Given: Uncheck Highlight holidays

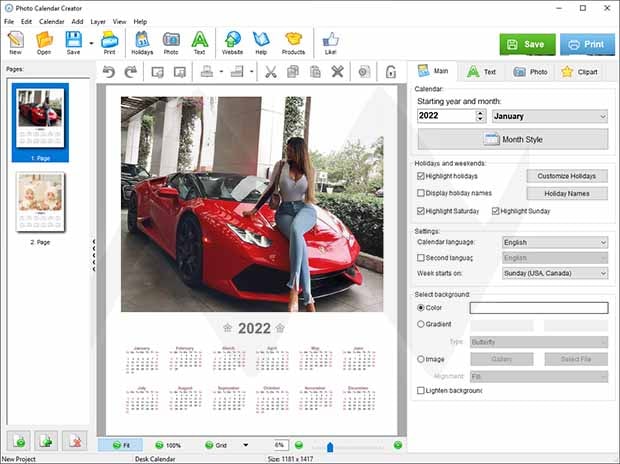Looking at the screenshot, I should pyautogui.click(x=421, y=176).
